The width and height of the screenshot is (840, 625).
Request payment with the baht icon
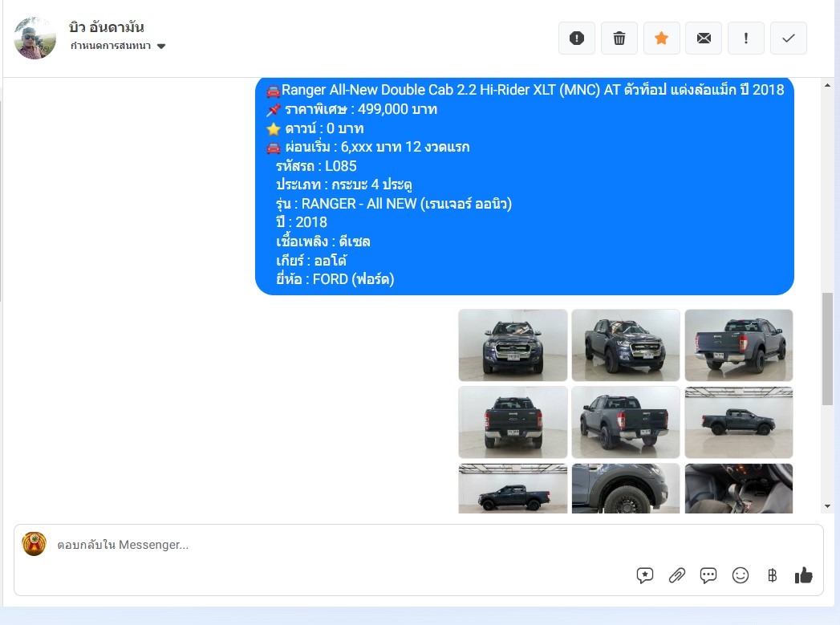(772, 575)
